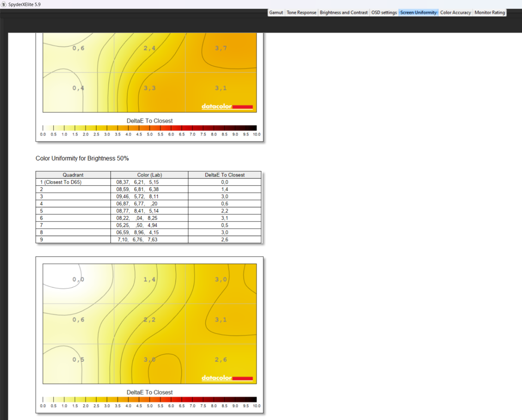Click the lower DeltaE color scale bar

(x=150, y=399)
